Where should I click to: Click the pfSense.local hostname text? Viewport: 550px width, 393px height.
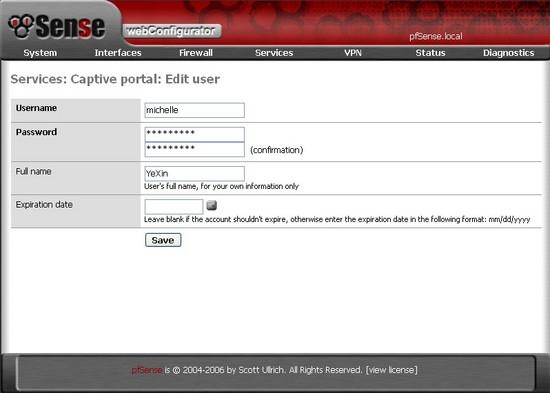point(436,36)
